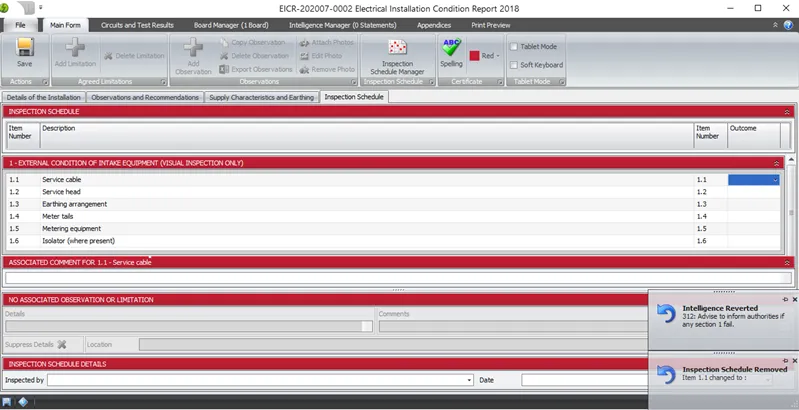Open the Supply Characteristics and Earthing tab
The height and width of the screenshot is (410, 799).
click(x=261, y=97)
